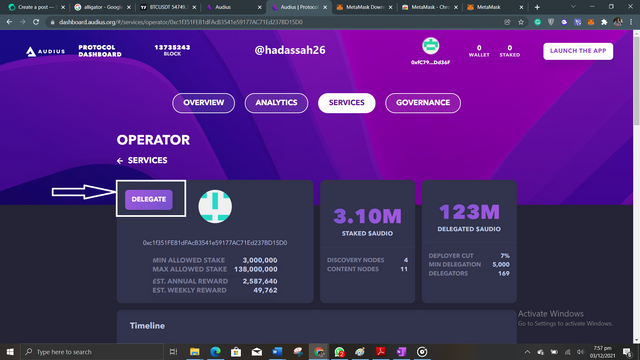Open Microsoft Word from the taskbar
640x360 pixels.
pyautogui.click(x=278, y=351)
